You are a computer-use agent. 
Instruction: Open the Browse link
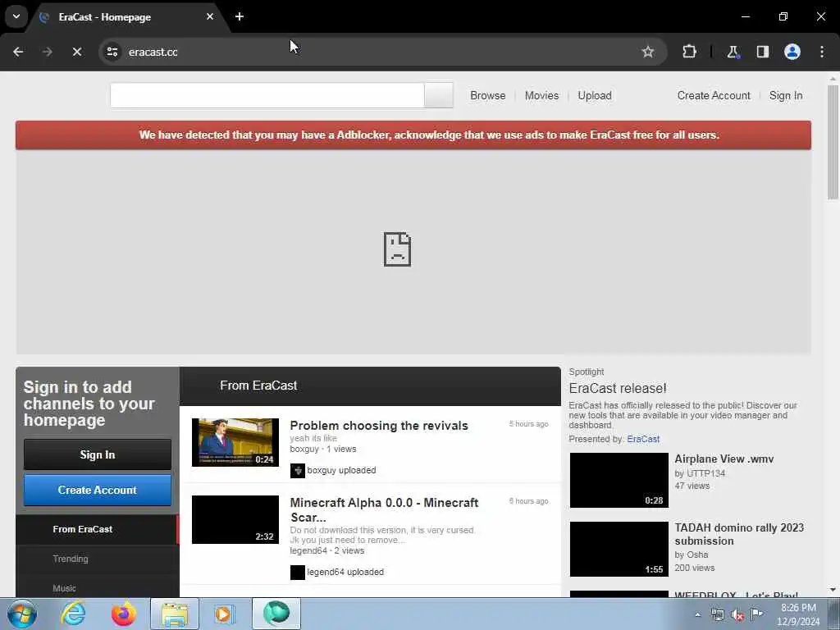coord(487,95)
